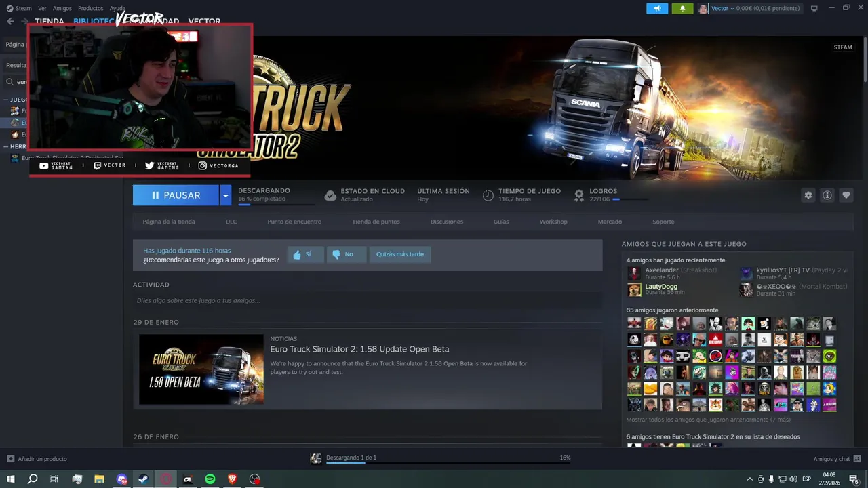Image resolution: width=868 pixels, height=488 pixels.
Task: Click the thumbs-down No recommendation button
Action: pos(346,254)
